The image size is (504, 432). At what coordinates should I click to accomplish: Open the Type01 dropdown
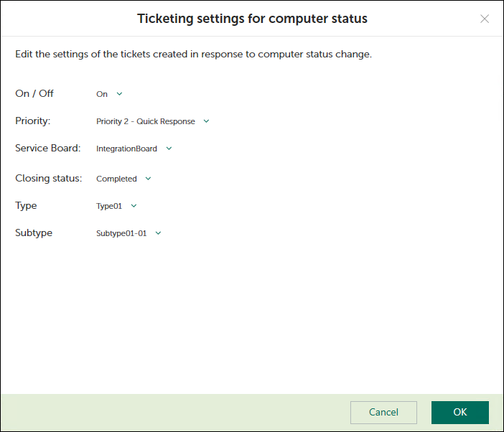point(109,206)
